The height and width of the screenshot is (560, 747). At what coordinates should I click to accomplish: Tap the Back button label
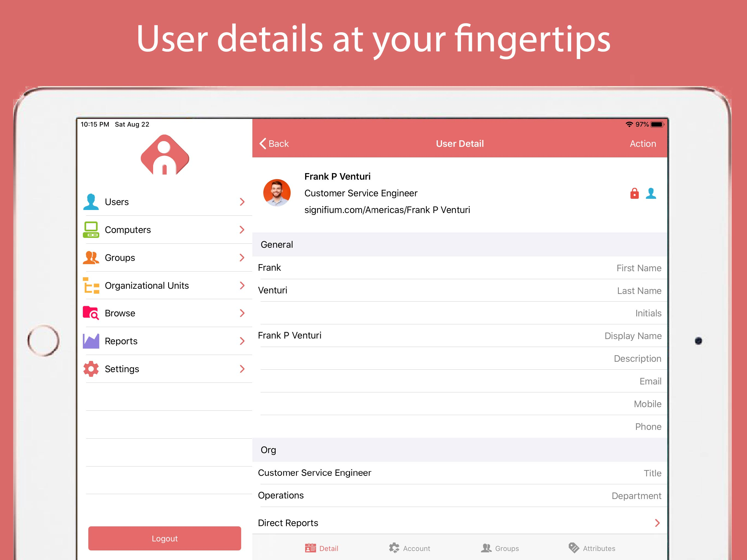pyautogui.click(x=279, y=144)
